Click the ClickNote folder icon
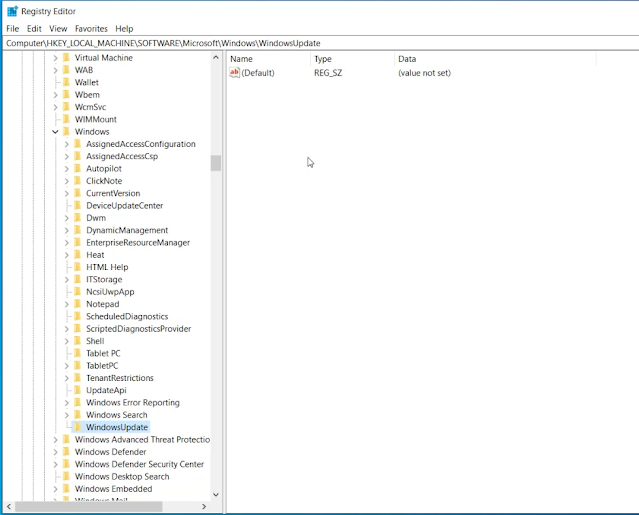 (x=77, y=181)
